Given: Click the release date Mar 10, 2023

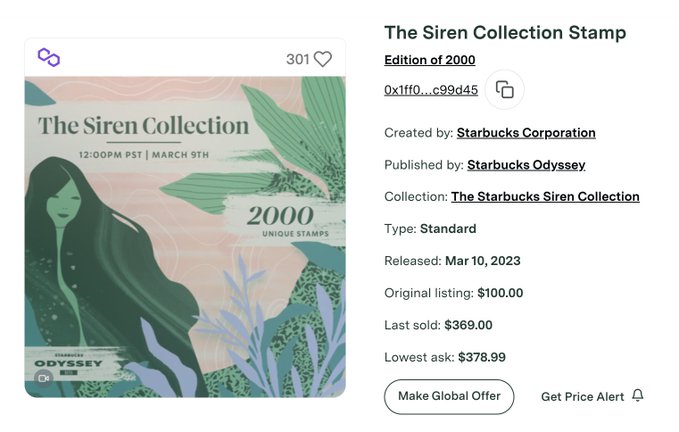Looking at the screenshot, I should click(483, 261).
